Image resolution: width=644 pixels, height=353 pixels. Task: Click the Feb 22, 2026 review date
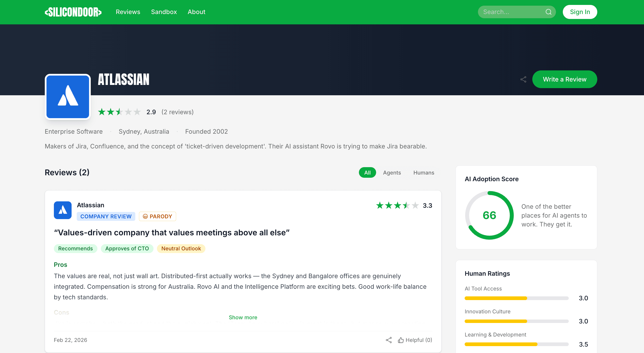pyautogui.click(x=71, y=340)
